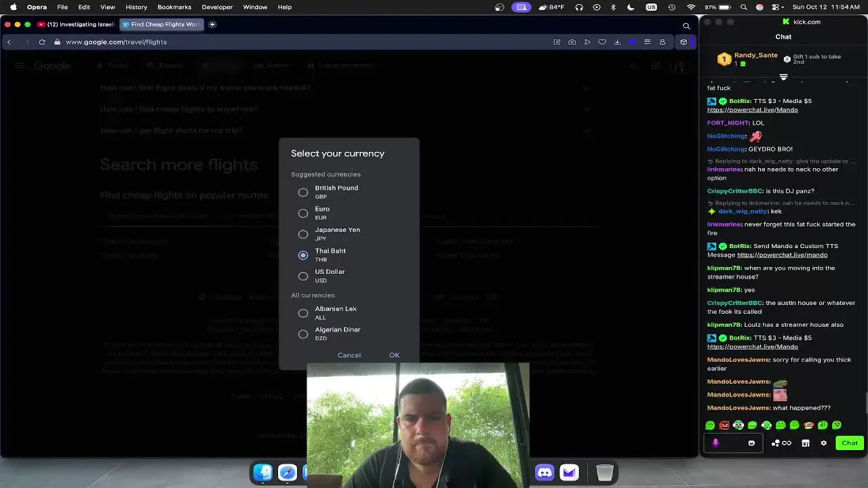Bookmark the page with the heart icon
This screenshot has width=868, height=488.
[602, 42]
